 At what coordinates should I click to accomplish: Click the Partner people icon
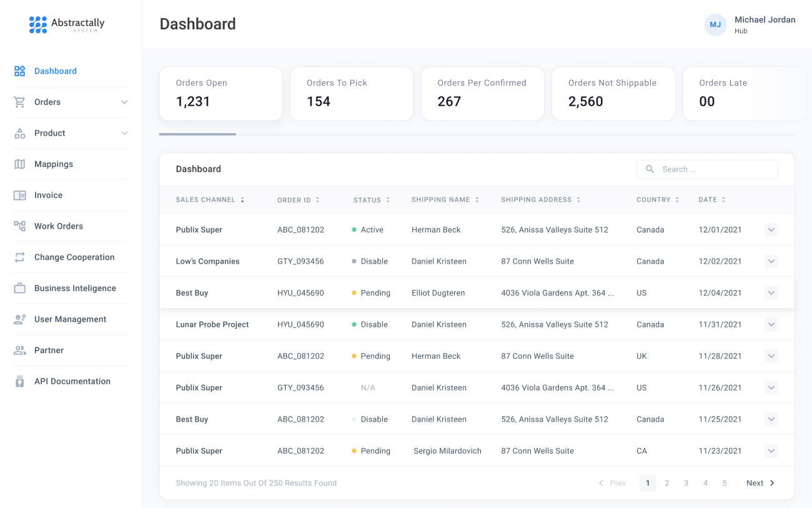point(20,351)
